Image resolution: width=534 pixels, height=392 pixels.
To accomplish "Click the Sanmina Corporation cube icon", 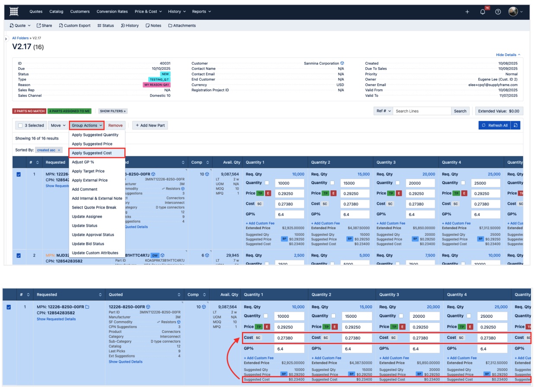I will (342, 63).
